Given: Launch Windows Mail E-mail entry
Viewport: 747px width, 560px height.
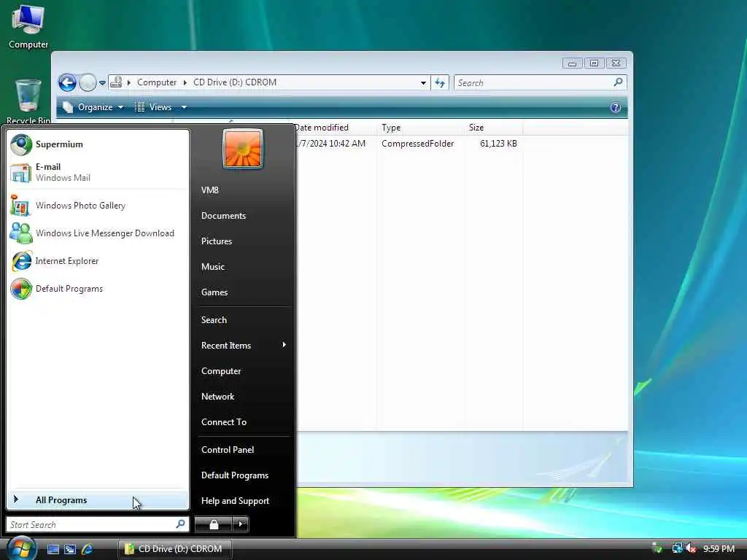Looking at the screenshot, I should [x=98, y=172].
